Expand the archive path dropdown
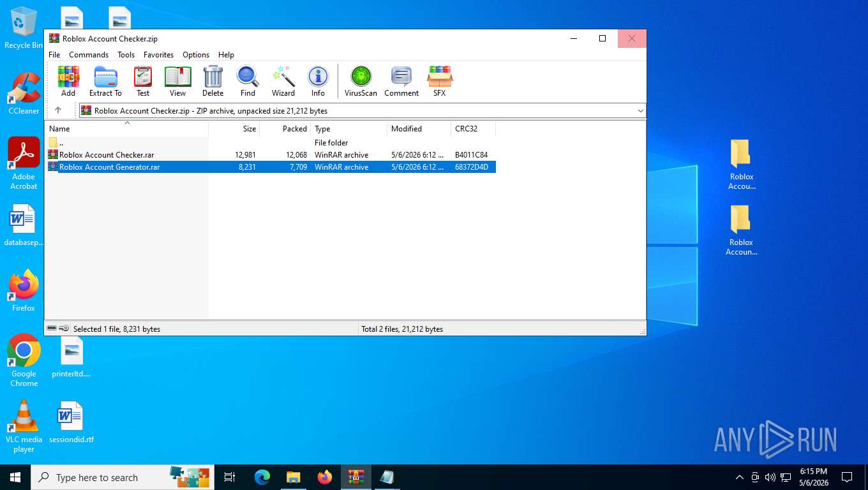Screen dimensions: 868x490 point(641,110)
